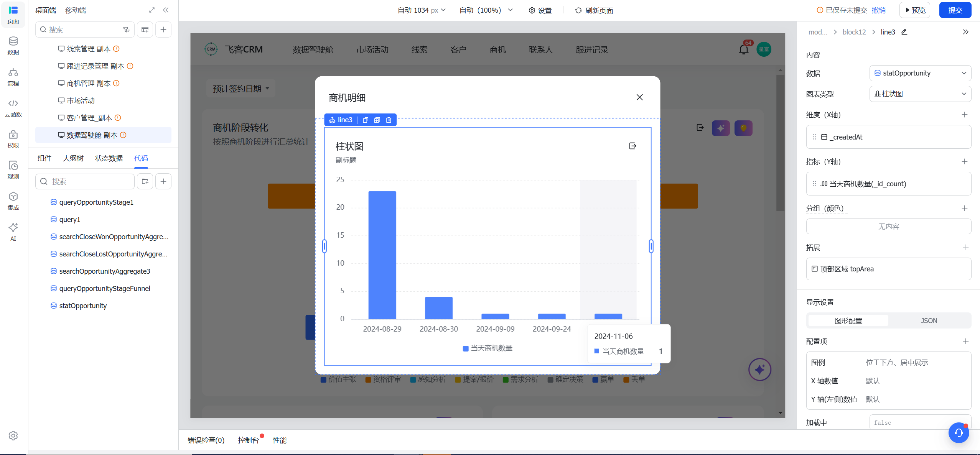Open the 柱状图 chart type dropdown

(920, 94)
